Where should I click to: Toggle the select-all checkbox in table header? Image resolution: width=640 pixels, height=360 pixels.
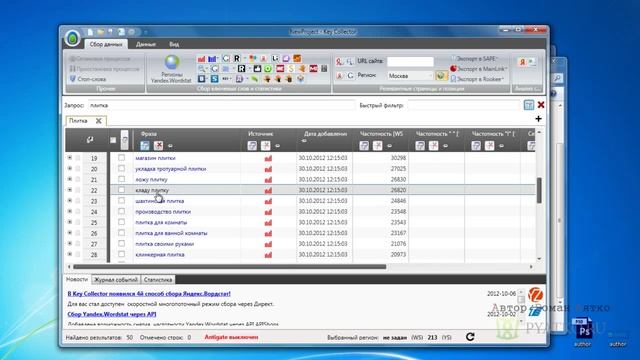coord(113,140)
